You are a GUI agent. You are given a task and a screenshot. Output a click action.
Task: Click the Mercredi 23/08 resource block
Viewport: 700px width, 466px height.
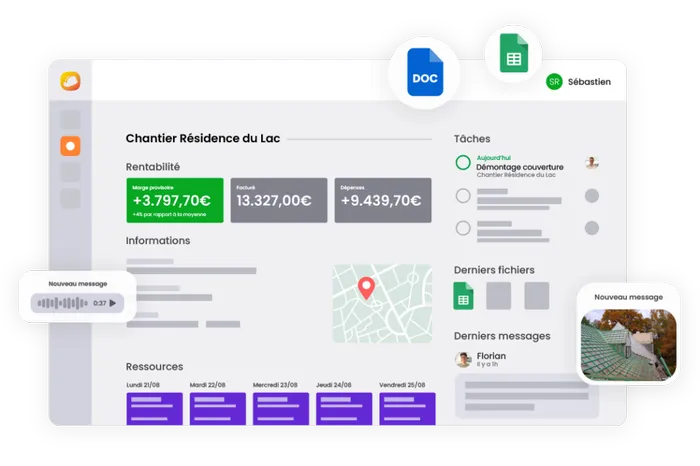(281, 408)
